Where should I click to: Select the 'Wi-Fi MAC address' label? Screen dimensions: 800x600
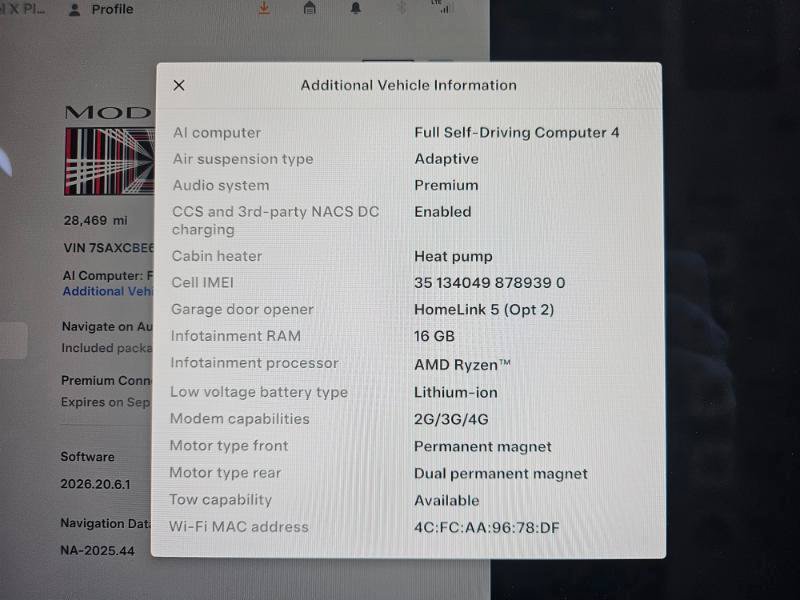(238, 527)
